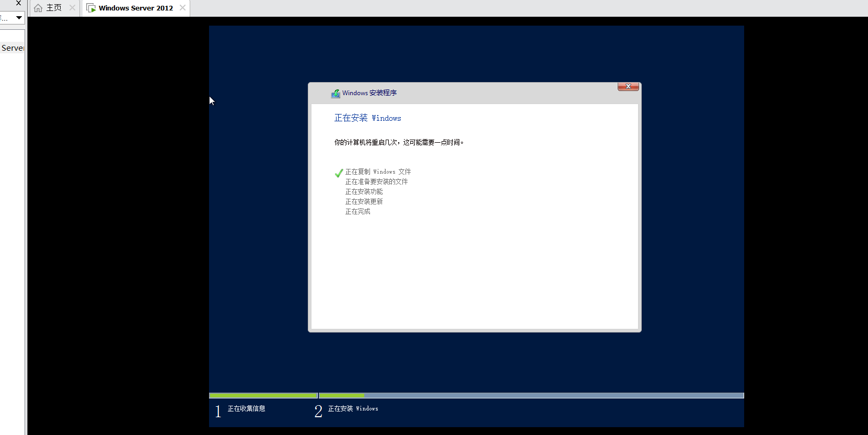
Task: Select the Windows Server 2012 tab
Action: (135, 8)
